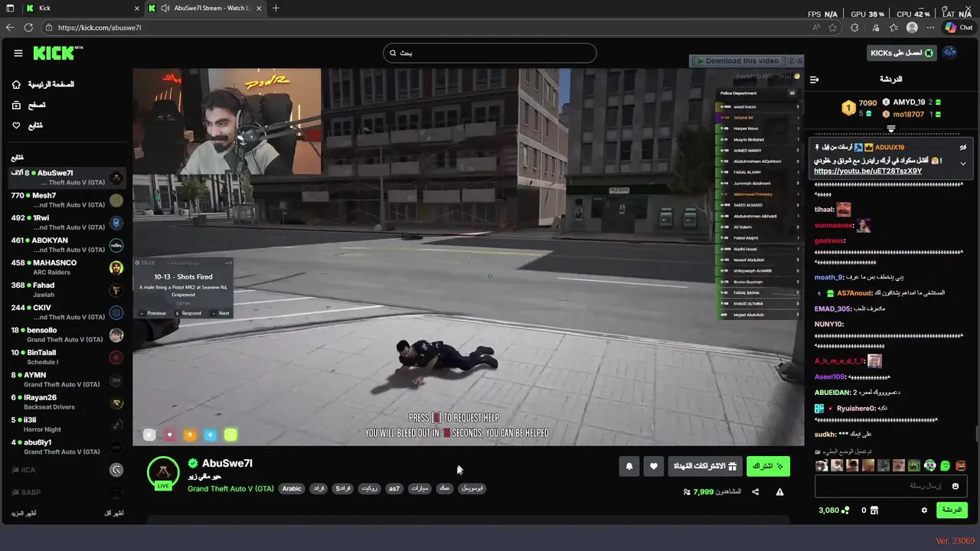Open the MAHASNCO channel from the sidebar
980x551 pixels.
67,267
